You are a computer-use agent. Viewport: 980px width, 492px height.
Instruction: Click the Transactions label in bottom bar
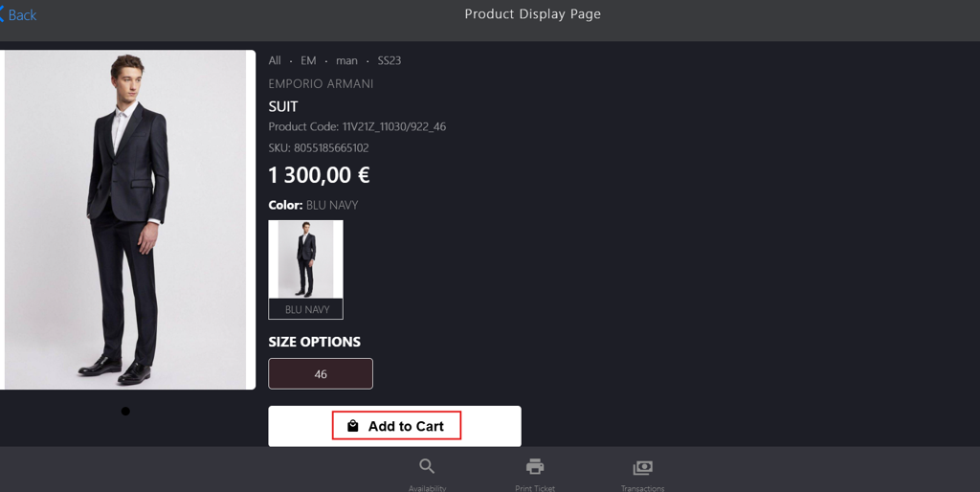tap(642, 488)
